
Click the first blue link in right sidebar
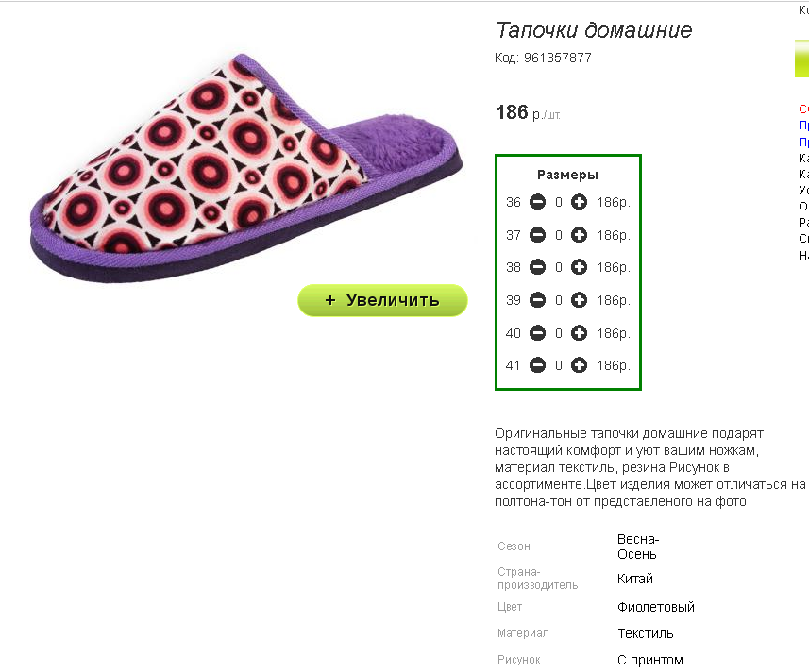coord(804,126)
